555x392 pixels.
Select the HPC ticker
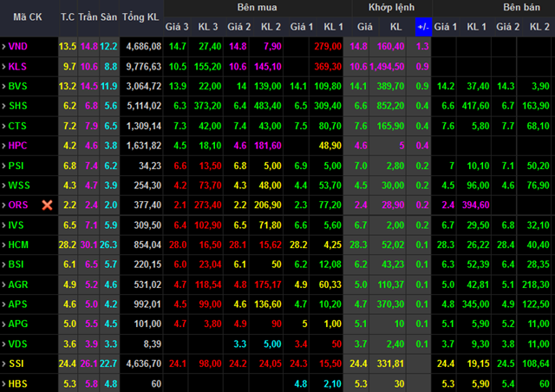point(17,145)
